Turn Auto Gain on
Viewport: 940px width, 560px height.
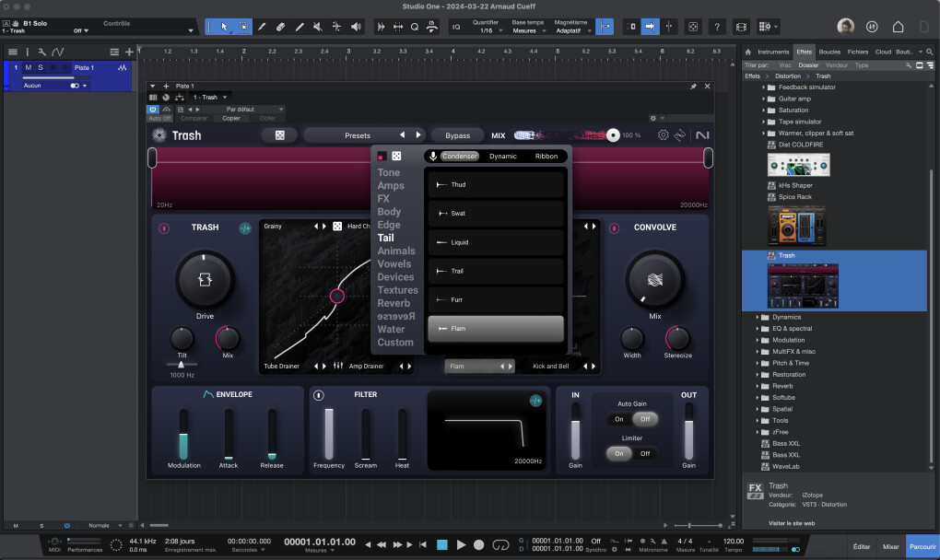tap(619, 418)
